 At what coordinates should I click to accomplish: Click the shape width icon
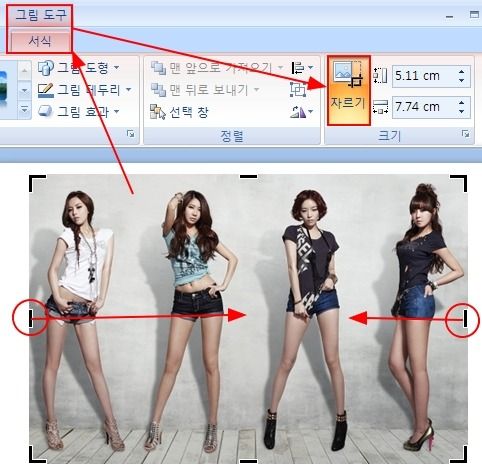[x=381, y=107]
